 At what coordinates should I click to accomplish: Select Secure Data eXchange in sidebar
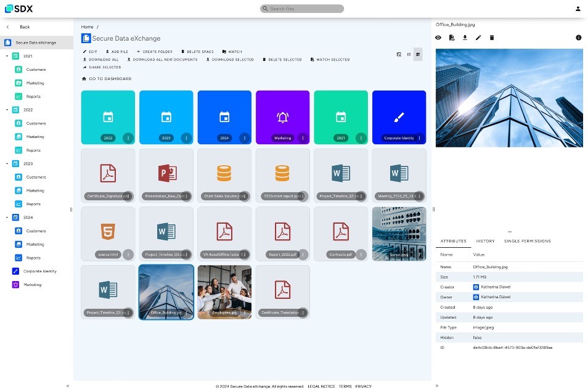[x=36, y=43]
